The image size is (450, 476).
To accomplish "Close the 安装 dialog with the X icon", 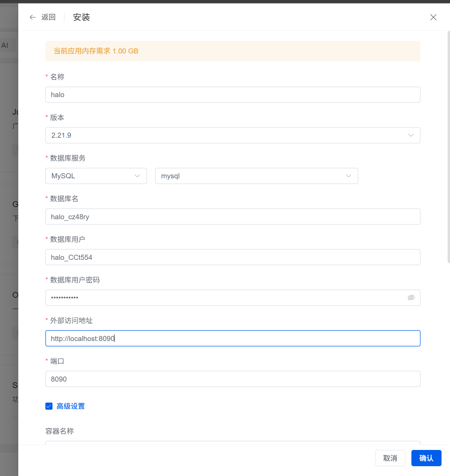I will (x=433, y=17).
